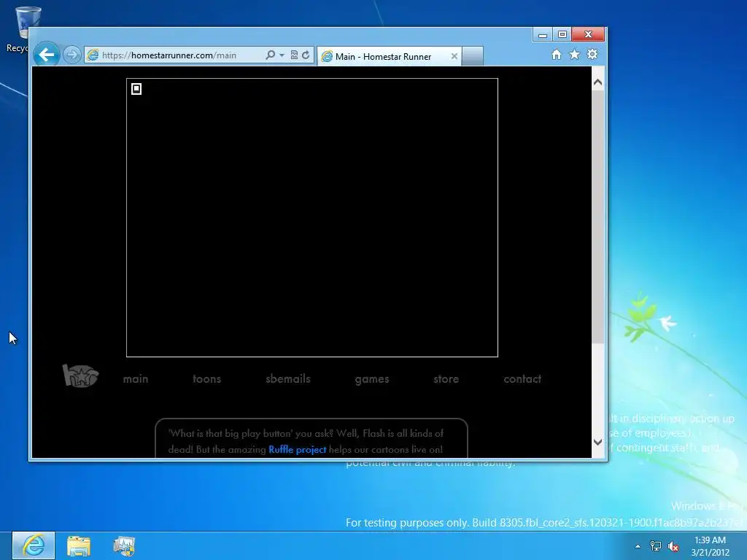Image resolution: width=747 pixels, height=560 pixels.
Task: Open the clock showing 1:39 AM
Action: tap(710, 546)
